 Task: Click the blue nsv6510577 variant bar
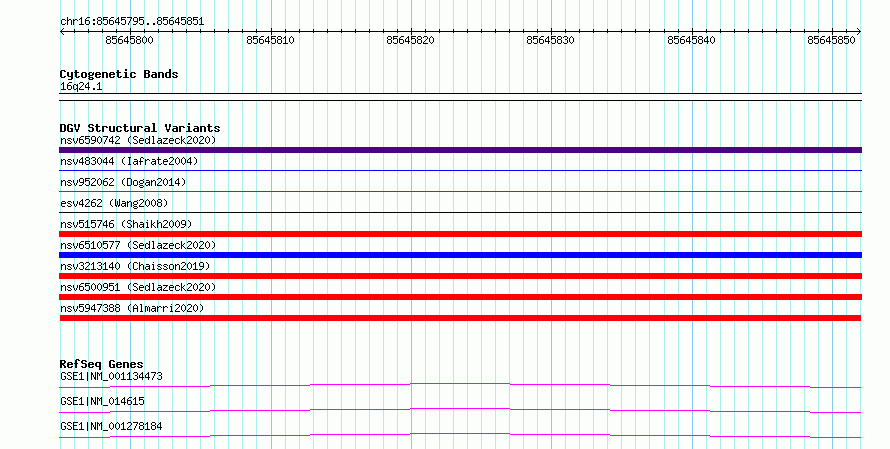click(x=460, y=255)
